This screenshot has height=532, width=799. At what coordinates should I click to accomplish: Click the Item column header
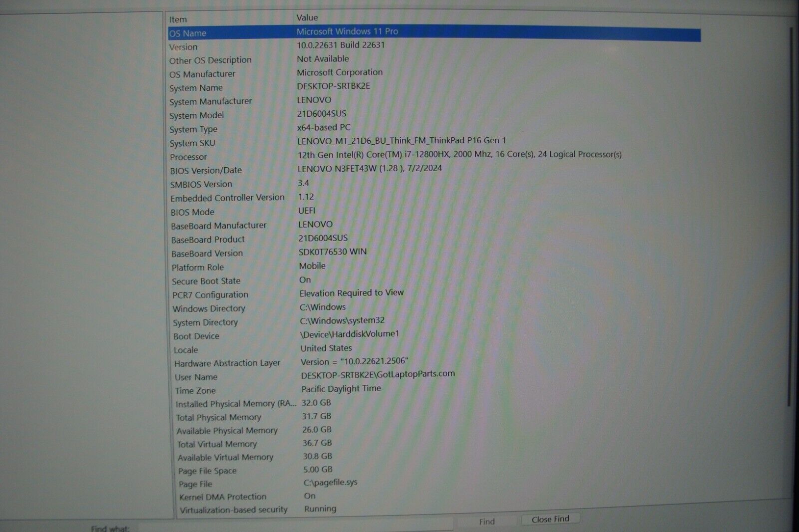pos(178,19)
